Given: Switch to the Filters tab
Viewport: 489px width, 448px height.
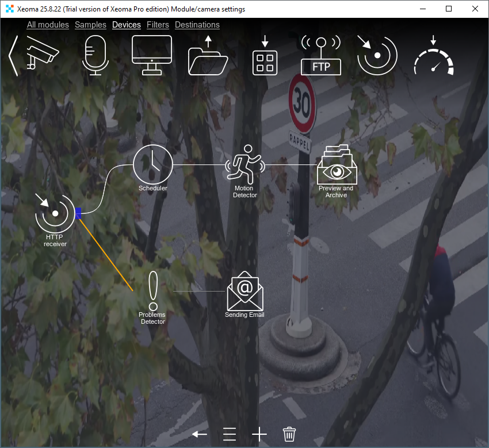Looking at the screenshot, I should pyautogui.click(x=157, y=25).
